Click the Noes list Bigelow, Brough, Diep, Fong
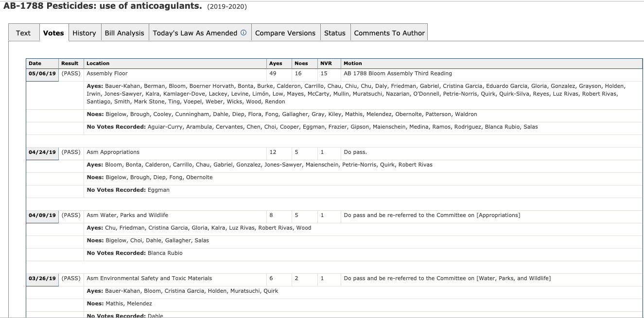Image resolution: width=644 pixels, height=318 pixels. point(150,178)
